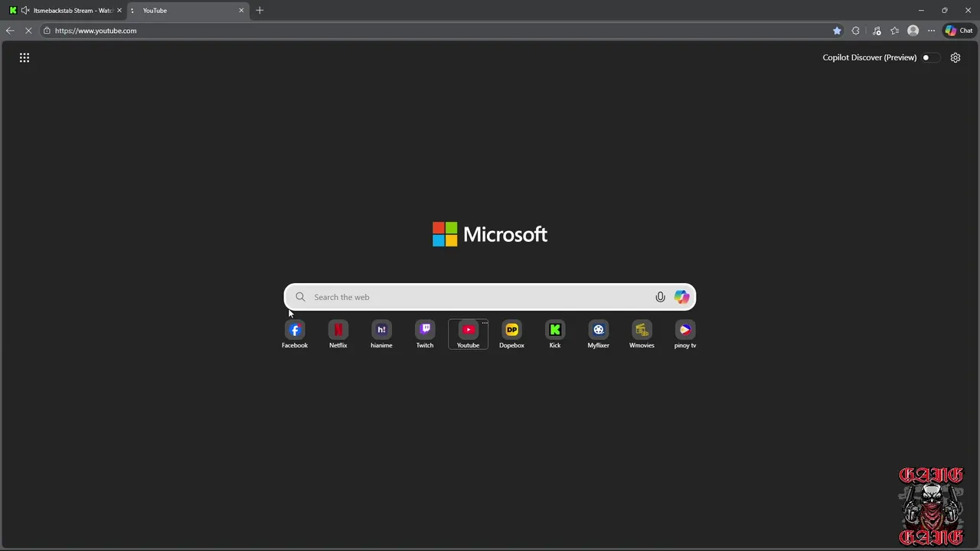The width and height of the screenshot is (980, 551).
Task: Open the pinoy tv shortcut tile
Action: (685, 334)
